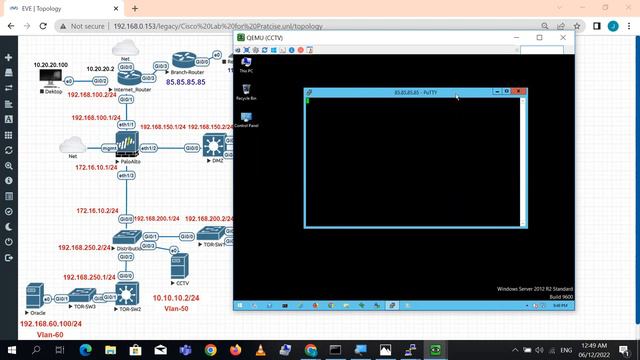Viewport: 640px width, 360px height.
Task: Select the Distribution switch node icon
Action: [127, 237]
